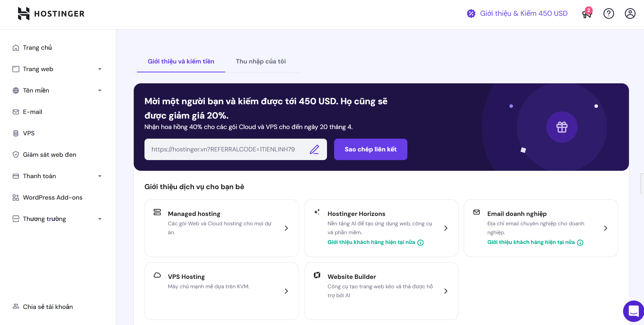Screen dimensions: 644x325
Task: Click the Hostinger Horizons sparkle icon
Action: [317, 212]
